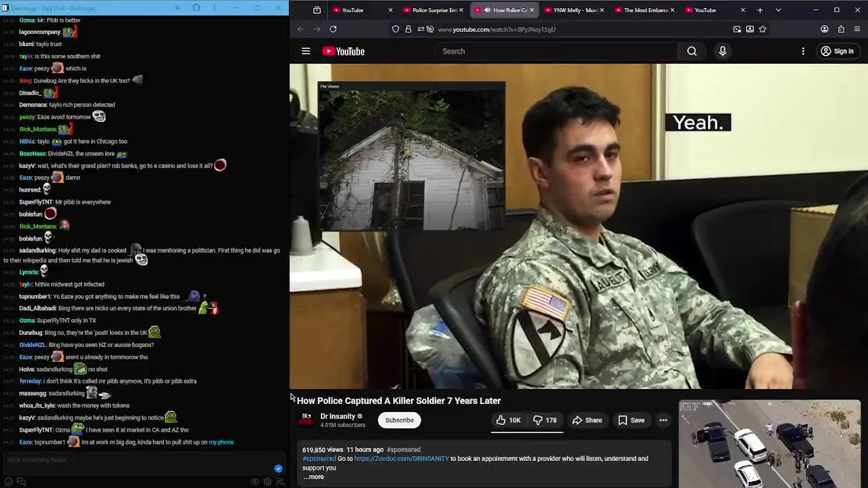The height and width of the screenshot is (488, 868).
Task: Click the Sign in button
Action: tap(837, 52)
